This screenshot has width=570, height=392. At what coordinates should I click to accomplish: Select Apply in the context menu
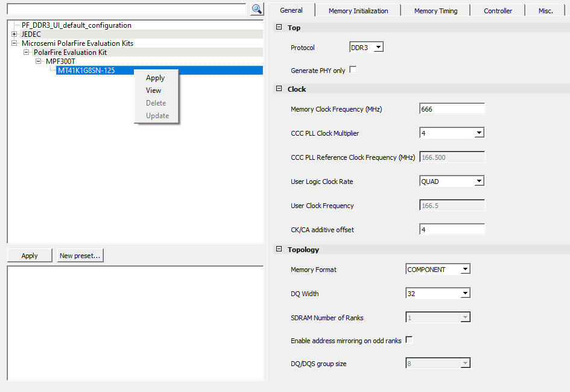pos(155,78)
